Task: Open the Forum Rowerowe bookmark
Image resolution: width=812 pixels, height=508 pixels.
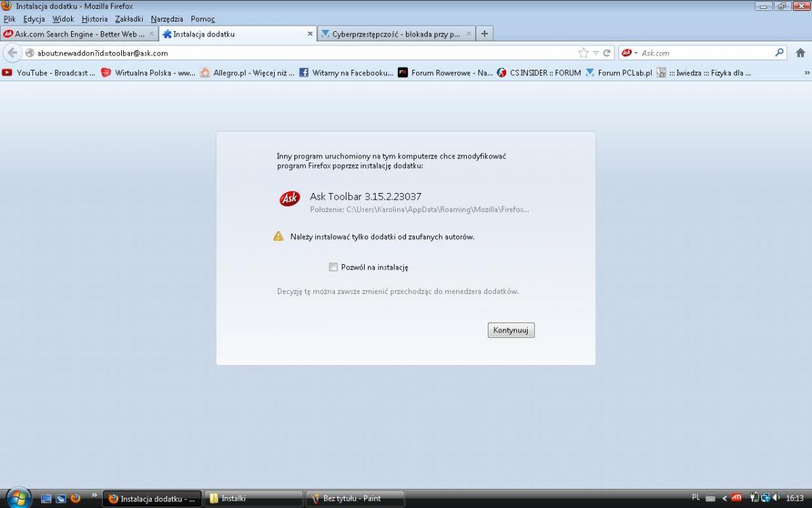Action: tap(445, 72)
